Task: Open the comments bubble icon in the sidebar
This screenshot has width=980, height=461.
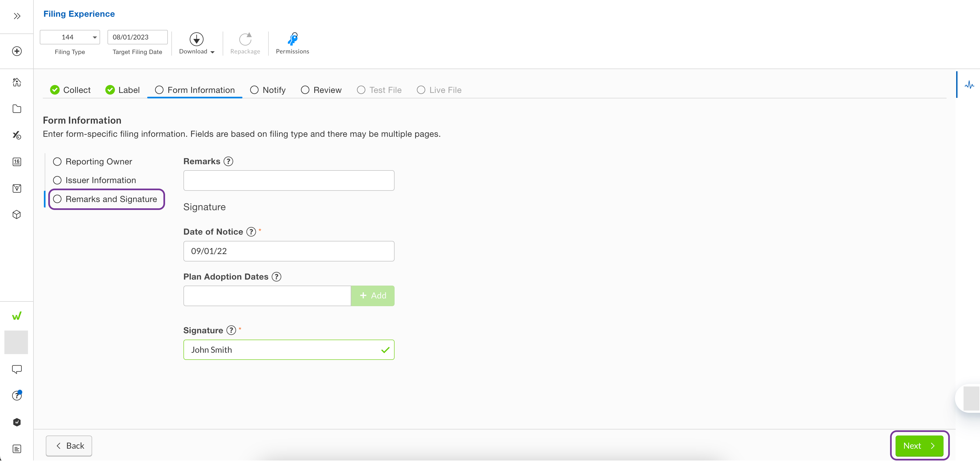Action: tap(16, 369)
